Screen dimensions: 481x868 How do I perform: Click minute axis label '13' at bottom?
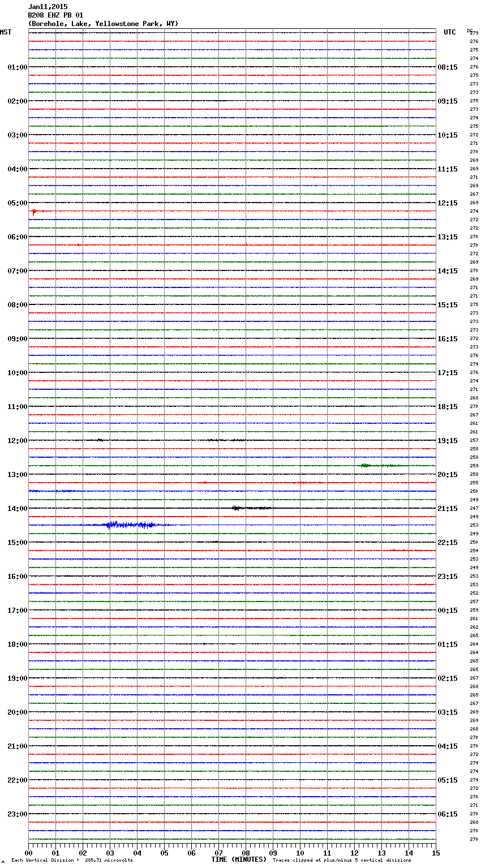point(381,853)
